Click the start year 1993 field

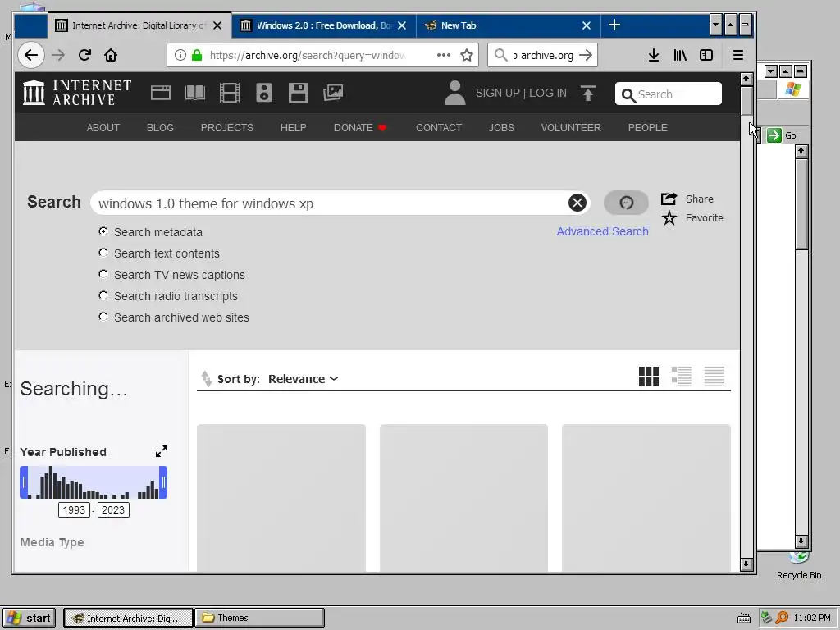[74, 509]
